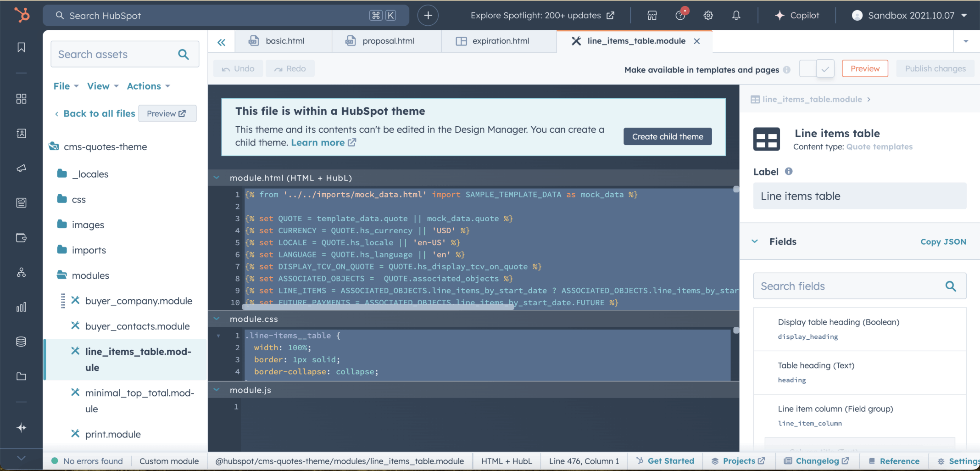The image size is (980, 471).
Task: Open the View dropdown menu
Action: point(103,86)
